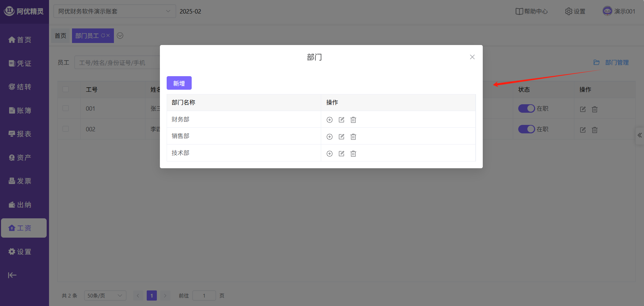
Task: Click the employee search input field
Action: pos(117,63)
